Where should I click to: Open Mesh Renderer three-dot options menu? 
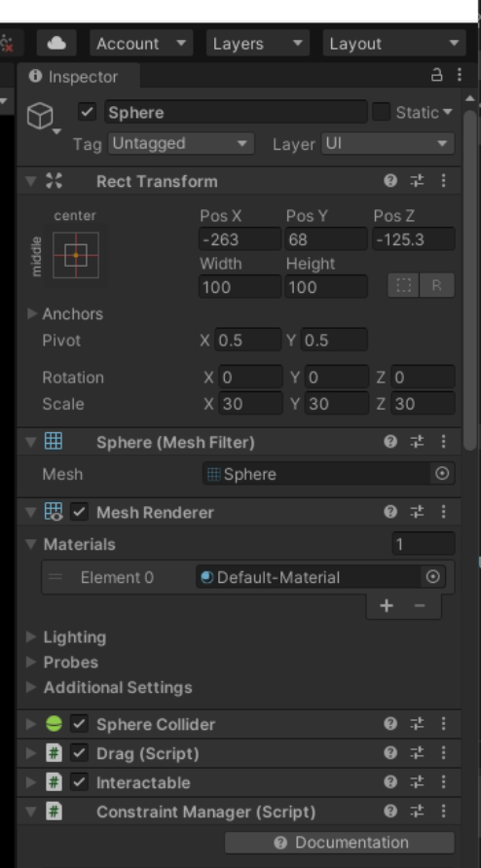pos(443,512)
